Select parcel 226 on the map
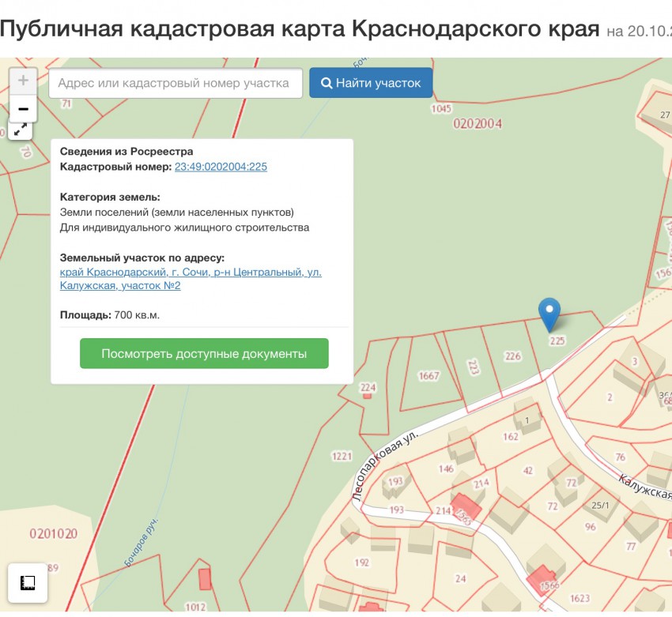672x617 pixels. point(513,356)
